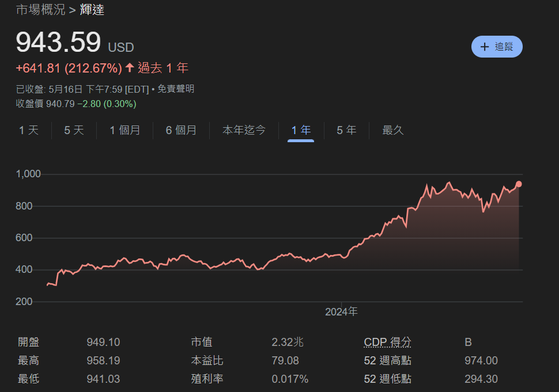Click the underlined CDP 得分 label

(387, 342)
